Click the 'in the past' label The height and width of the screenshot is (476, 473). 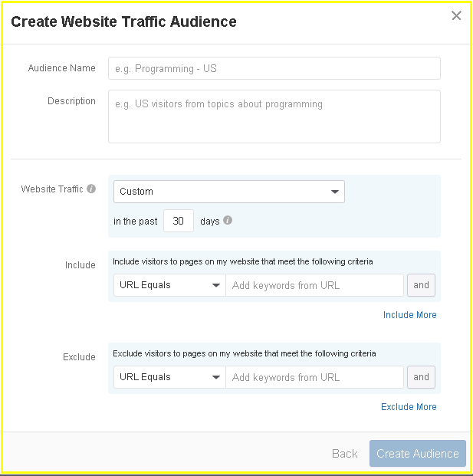(136, 222)
